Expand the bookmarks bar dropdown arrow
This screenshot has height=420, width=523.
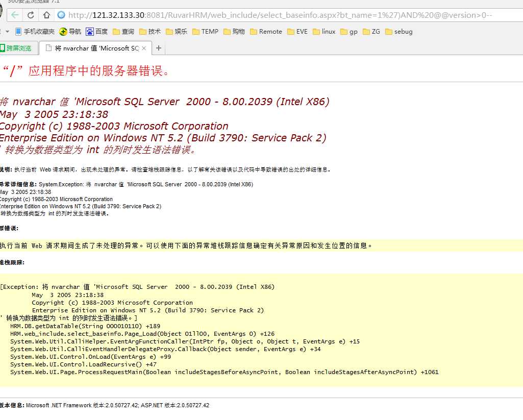[7, 32]
